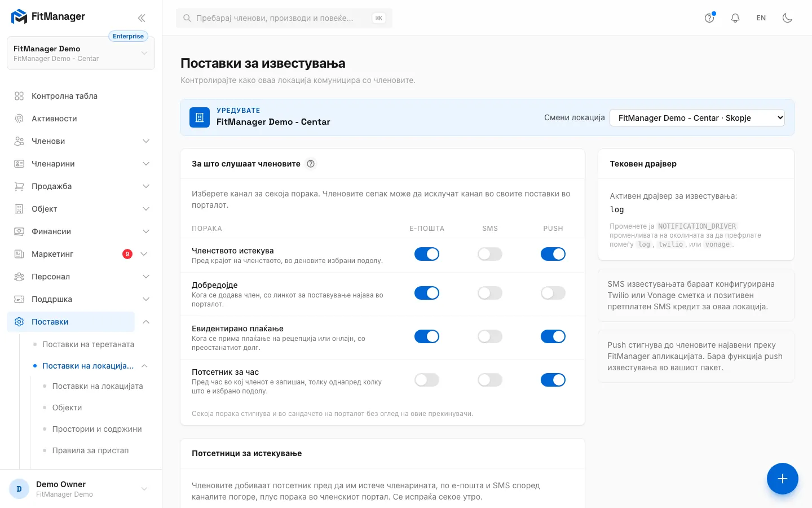Expand the Персонал chevron
This screenshot has width=812, height=508.
146,277
